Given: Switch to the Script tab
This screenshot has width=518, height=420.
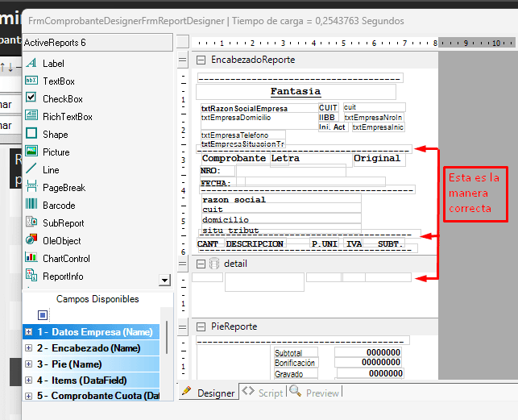Looking at the screenshot, I should click(x=263, y=393).
